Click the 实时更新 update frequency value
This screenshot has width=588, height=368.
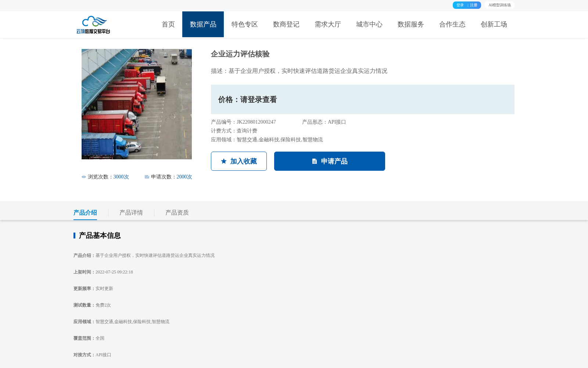tap(104, 289)
